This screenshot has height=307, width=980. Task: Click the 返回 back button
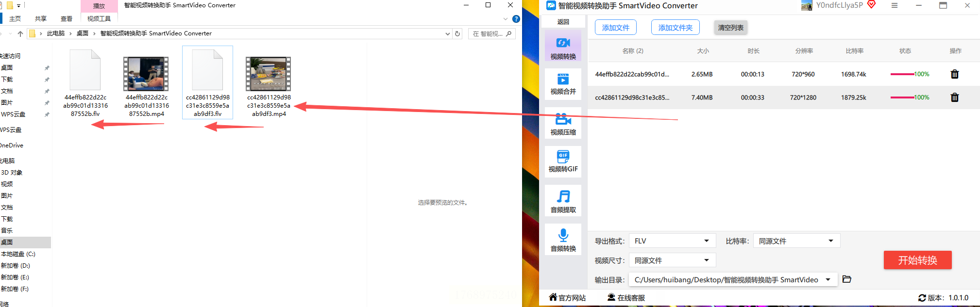click(563, 22)
